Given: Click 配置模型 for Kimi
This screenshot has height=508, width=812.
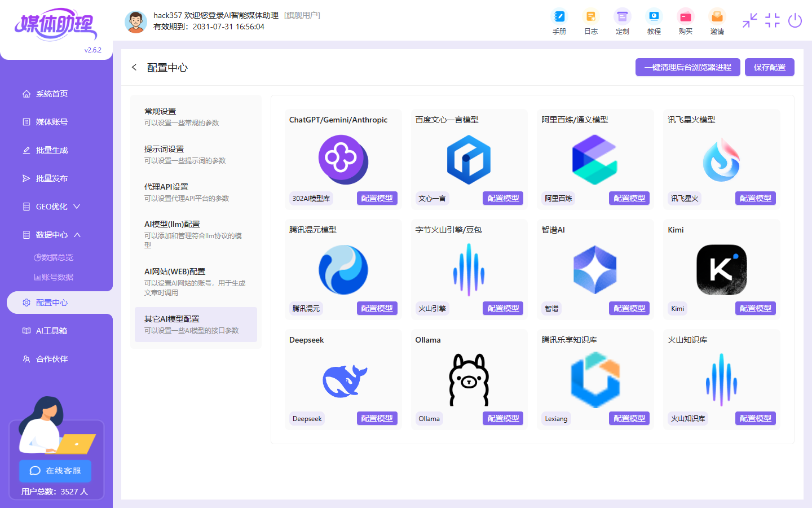Looking at the screenshot, I should 756,308.
